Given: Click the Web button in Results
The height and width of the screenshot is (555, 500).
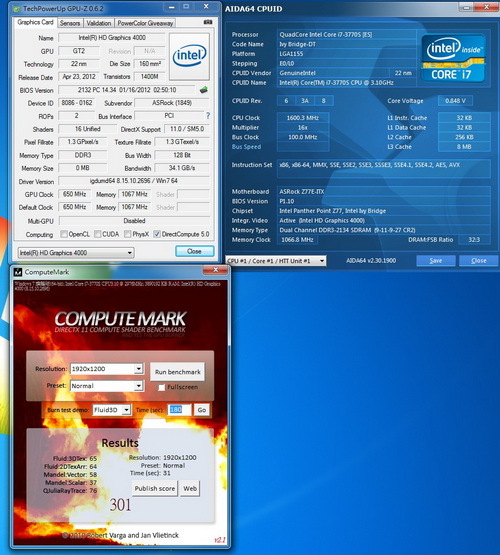Looking at the screenshot, I should [x=190, y=488].
